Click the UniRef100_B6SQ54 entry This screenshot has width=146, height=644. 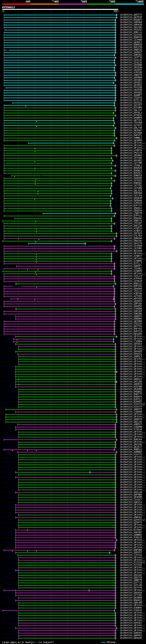(131, 334)
